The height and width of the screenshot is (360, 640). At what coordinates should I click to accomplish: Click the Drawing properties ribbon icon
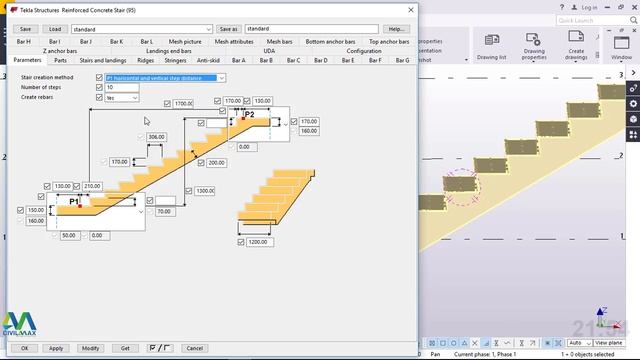[533, 39]
